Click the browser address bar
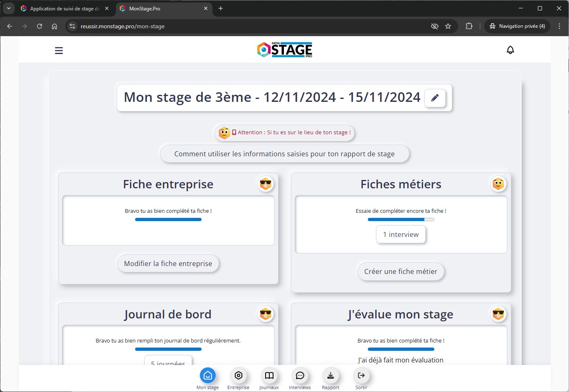 (249, 26)
